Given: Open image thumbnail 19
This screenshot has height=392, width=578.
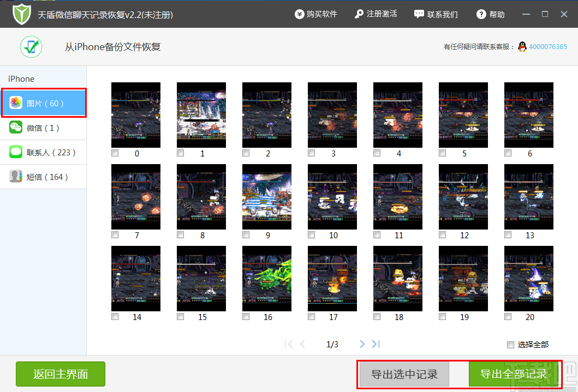Looking at the screenshot, I should click(463, 278).
